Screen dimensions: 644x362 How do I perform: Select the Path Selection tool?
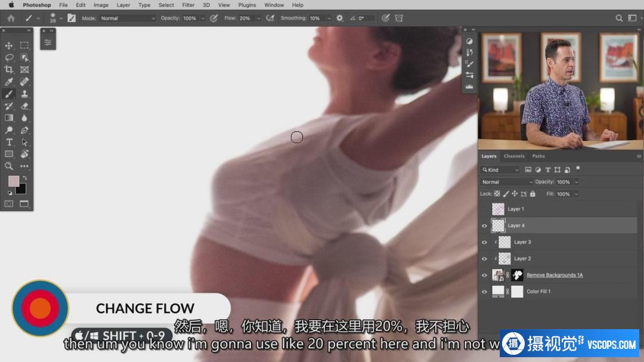pos(24,142)
